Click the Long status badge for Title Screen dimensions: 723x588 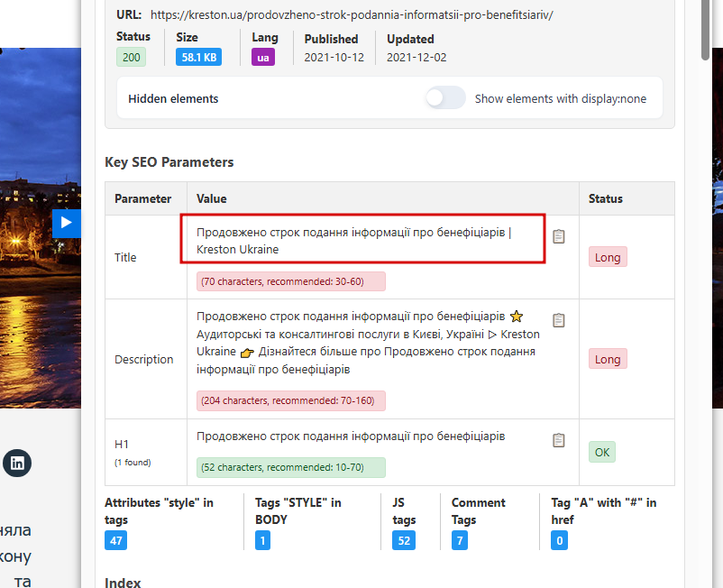tap(608, 257)
